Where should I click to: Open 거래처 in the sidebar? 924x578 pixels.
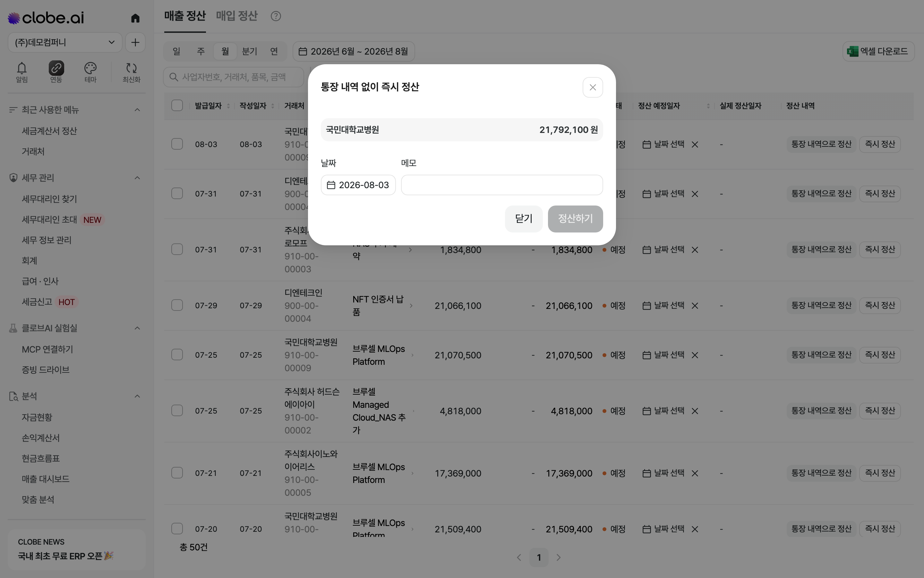coord(33,152)
